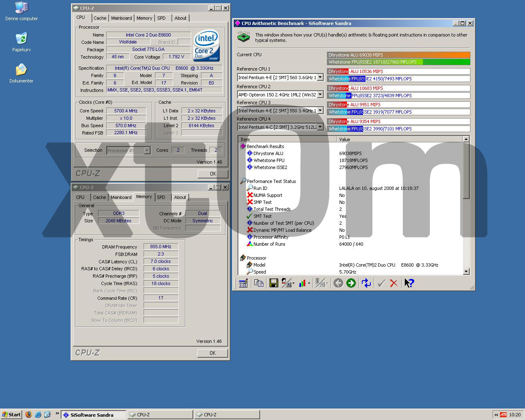
Task: Click the green forward arrow in Sandra toolbar
Action: (x=351, y=283)
